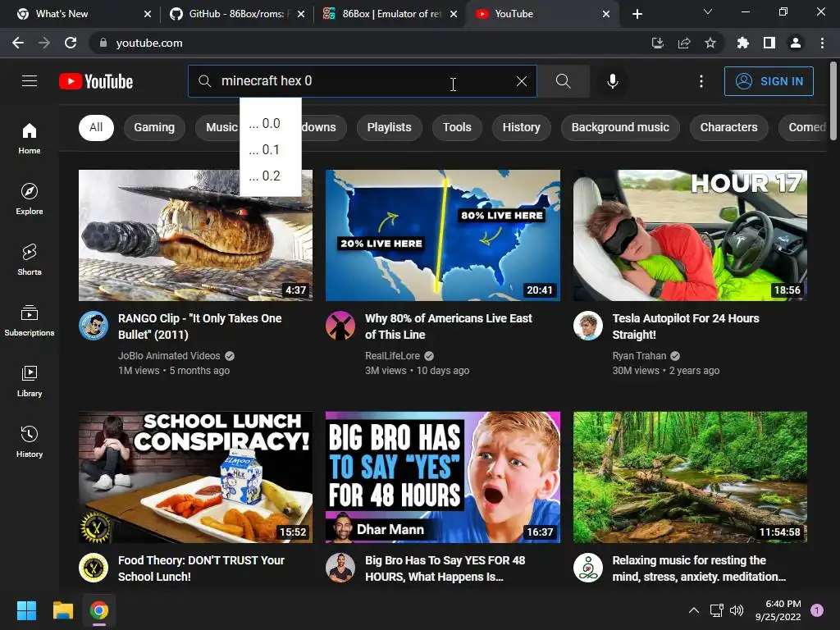Click the YouTube logo
The image size is (840, 630).
pyautogui.click(x=96, y=81)
